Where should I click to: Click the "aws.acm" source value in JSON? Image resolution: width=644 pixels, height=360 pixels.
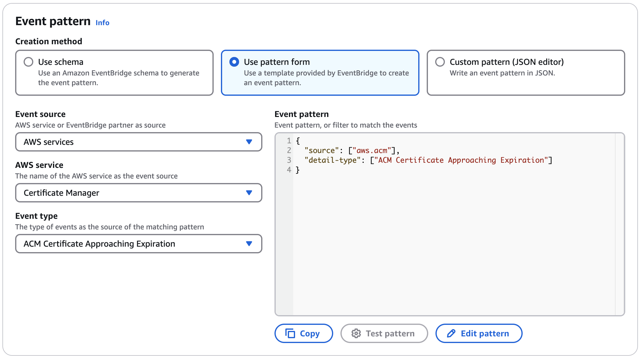pyautogui.click(x=372, y=151)
